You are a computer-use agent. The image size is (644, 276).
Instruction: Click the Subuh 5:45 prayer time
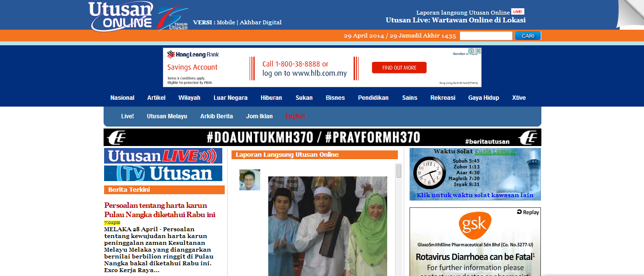(x=466, y=161)
